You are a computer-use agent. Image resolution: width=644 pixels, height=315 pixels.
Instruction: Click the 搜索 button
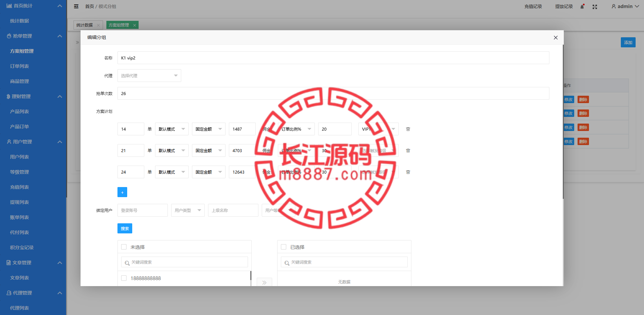point(125,228)
